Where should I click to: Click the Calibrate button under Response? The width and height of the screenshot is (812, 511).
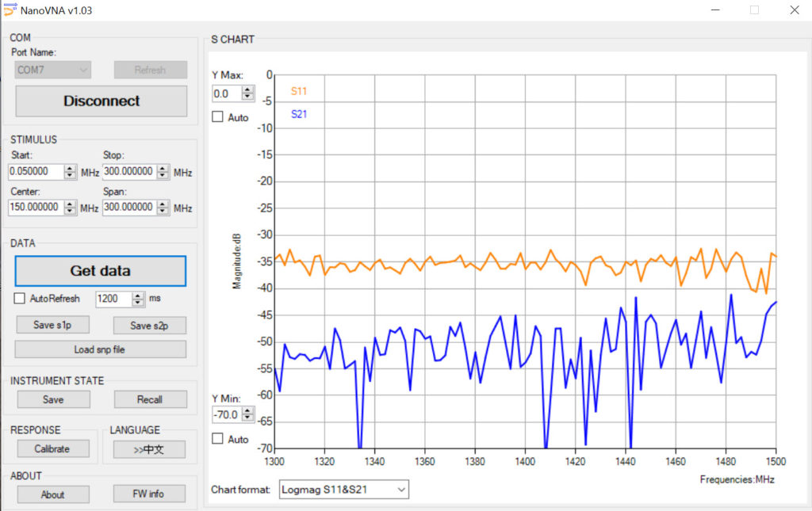point(53,449)
